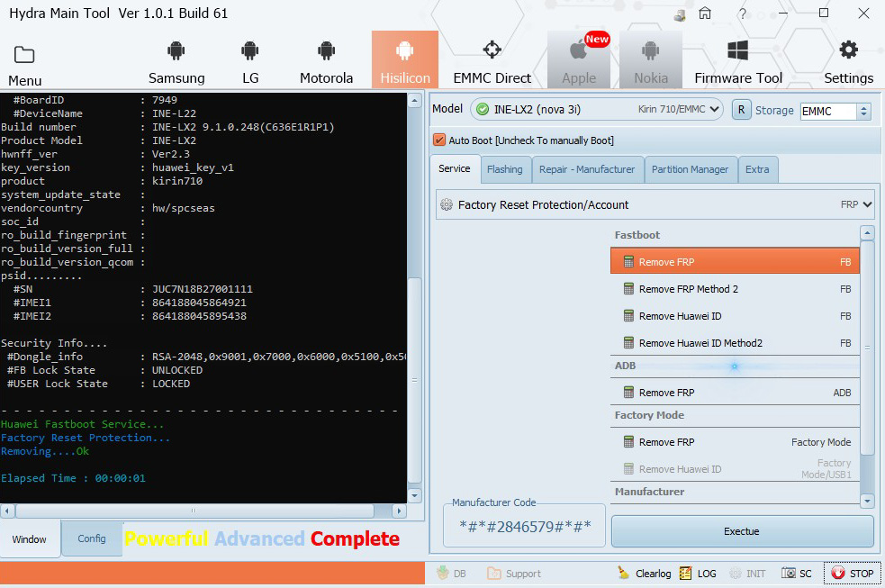Viewport: 885px width, 588px height.
Task: Open the Partition Manager tab
Action: (690, 169)
